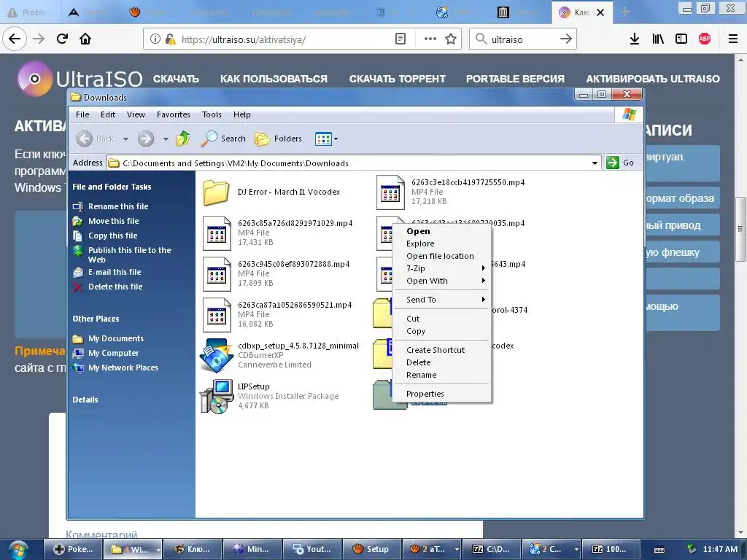Click Rename this file task
The image size is (747, 560).
tap(118, 206)
